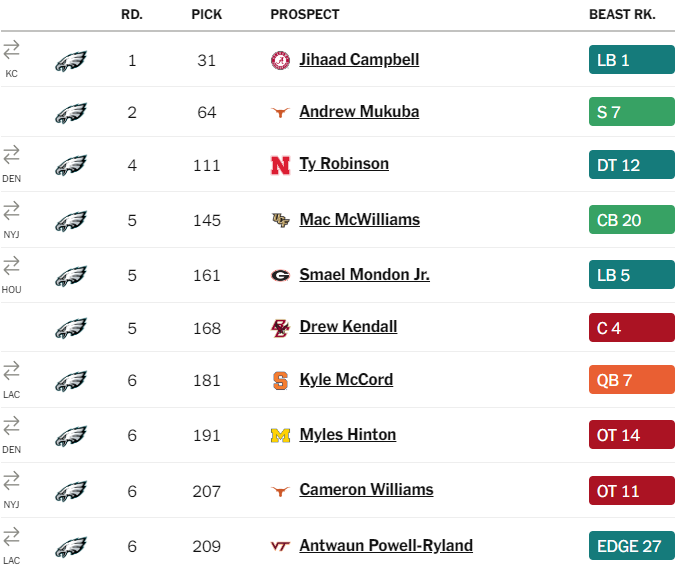This screenshot has width=682, height=568.
Task: Open Jihaad Campbell's prospect link
Action: 359,60
